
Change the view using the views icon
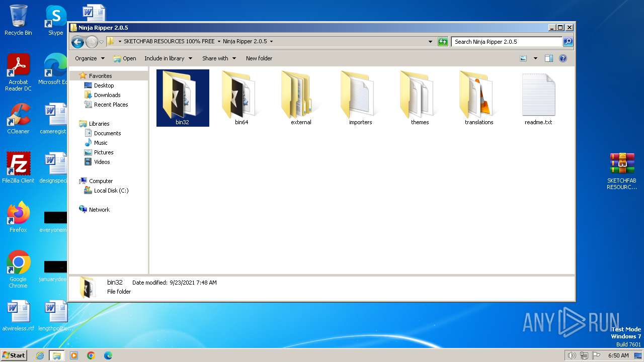click(x=523, y=58)
